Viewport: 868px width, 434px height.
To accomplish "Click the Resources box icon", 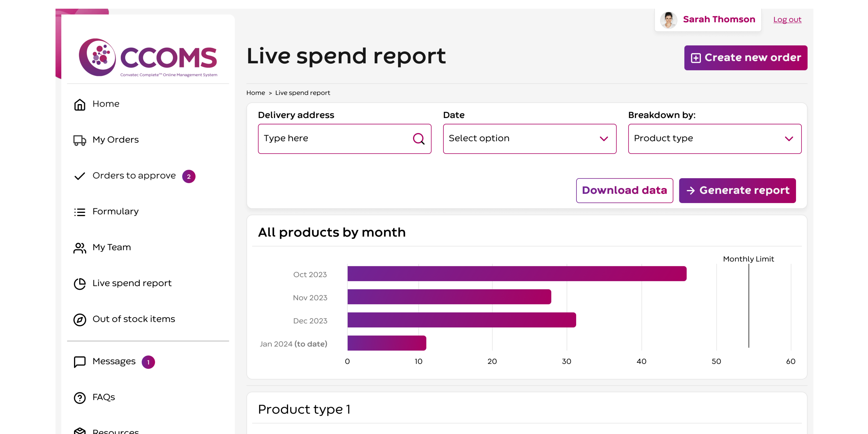I will (79, 431).
